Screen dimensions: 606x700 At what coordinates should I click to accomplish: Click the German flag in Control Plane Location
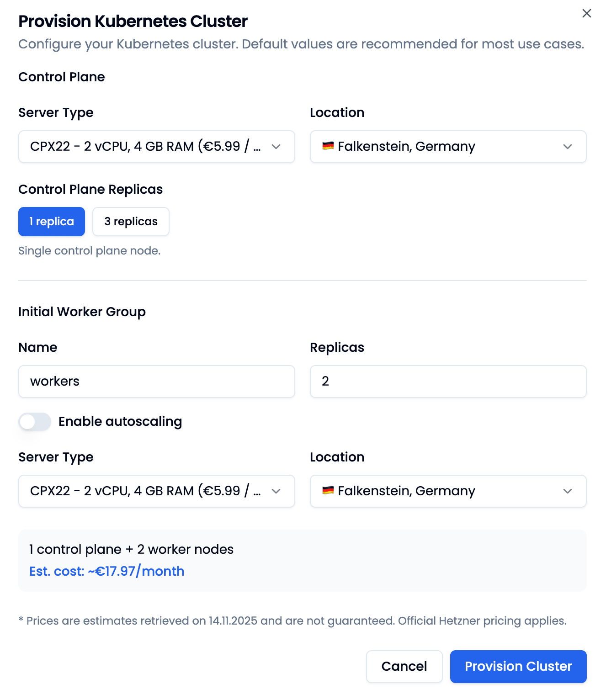[x=327, y=146]
